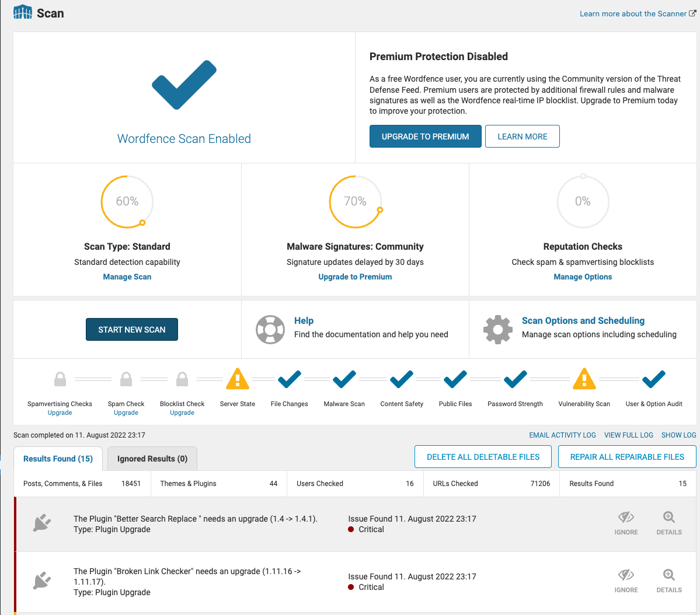Click the Spamvertising Checks padlock icon
The height and width of the screenshot is (615, 700).
point(60,379)
